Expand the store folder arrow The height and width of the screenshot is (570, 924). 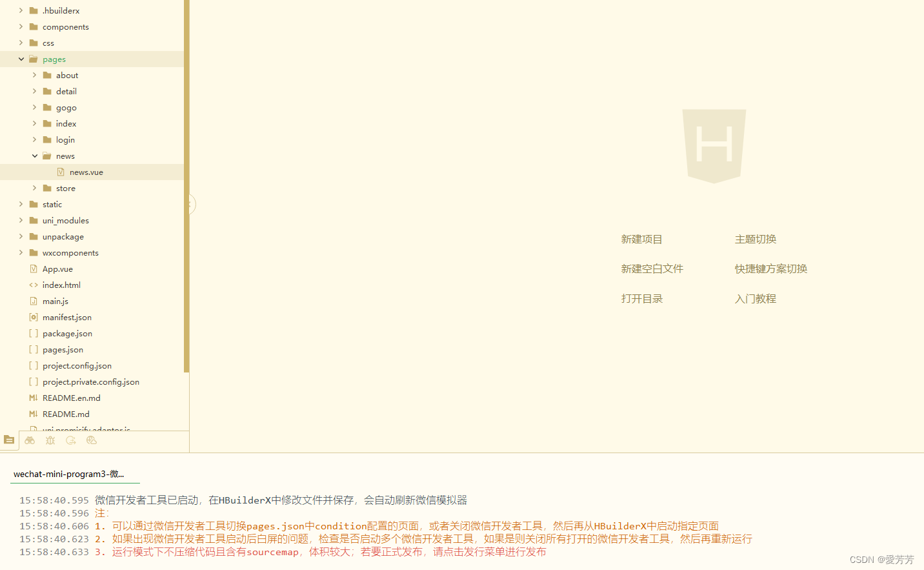(x=34, y=188)
